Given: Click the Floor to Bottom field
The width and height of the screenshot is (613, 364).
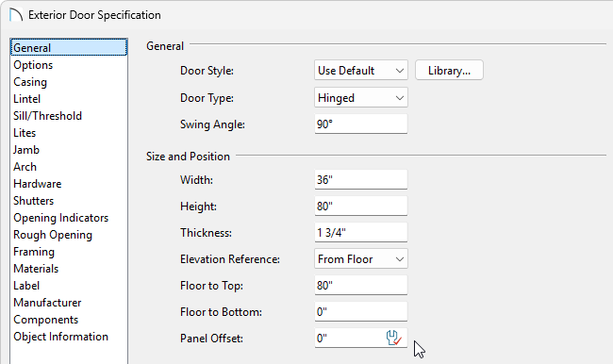Looking at the screenshot, I should 361,311.
